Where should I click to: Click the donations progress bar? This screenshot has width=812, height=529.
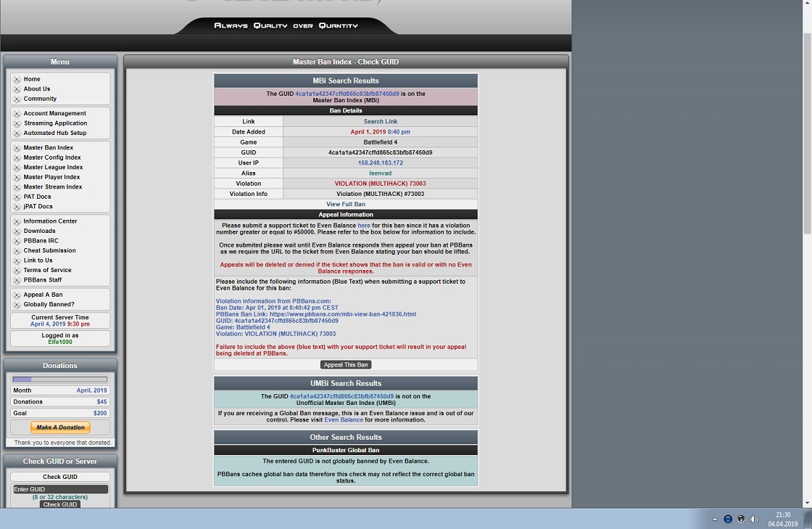pos(60,380)
